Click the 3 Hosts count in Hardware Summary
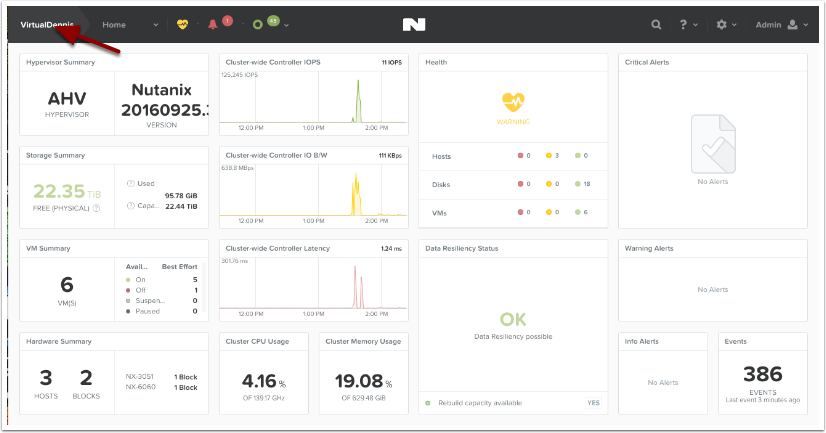The height and width of the screenshot is (433, 826). [46, 377]
